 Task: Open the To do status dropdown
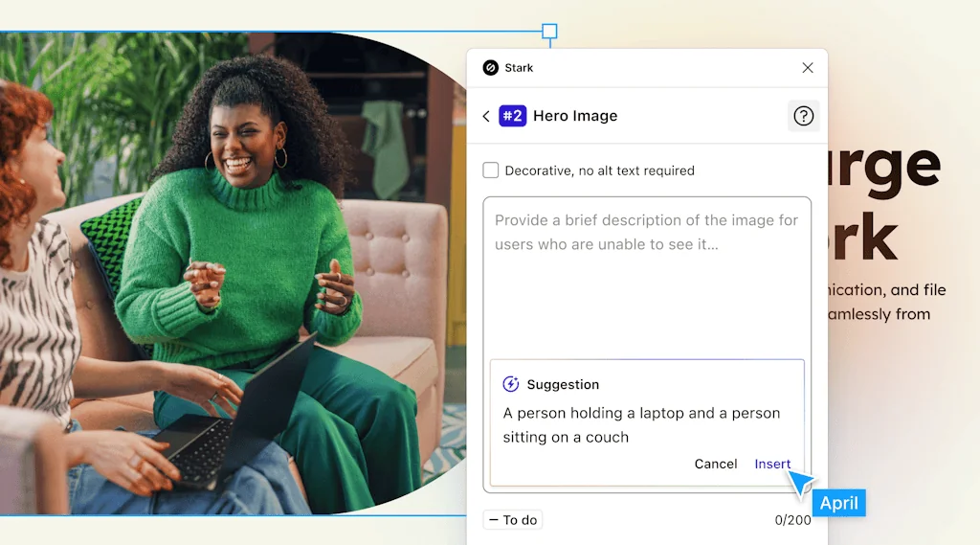click(513, 520)
